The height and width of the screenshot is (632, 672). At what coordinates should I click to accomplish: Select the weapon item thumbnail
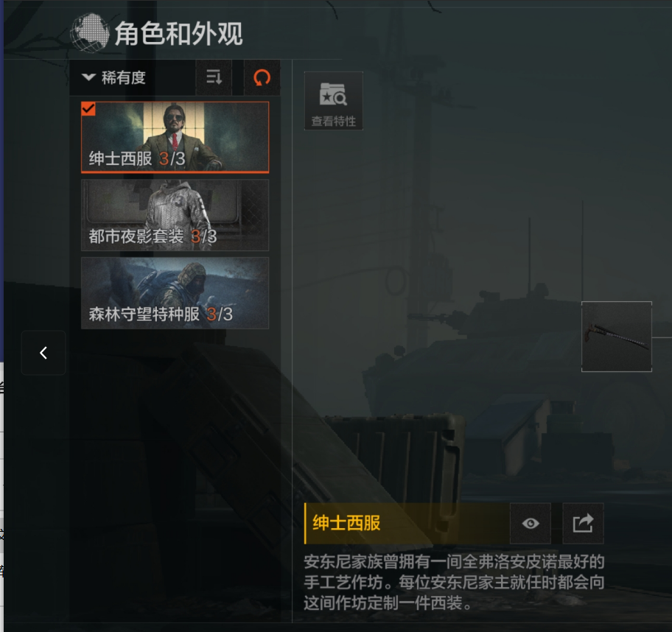tap(616, 337)
